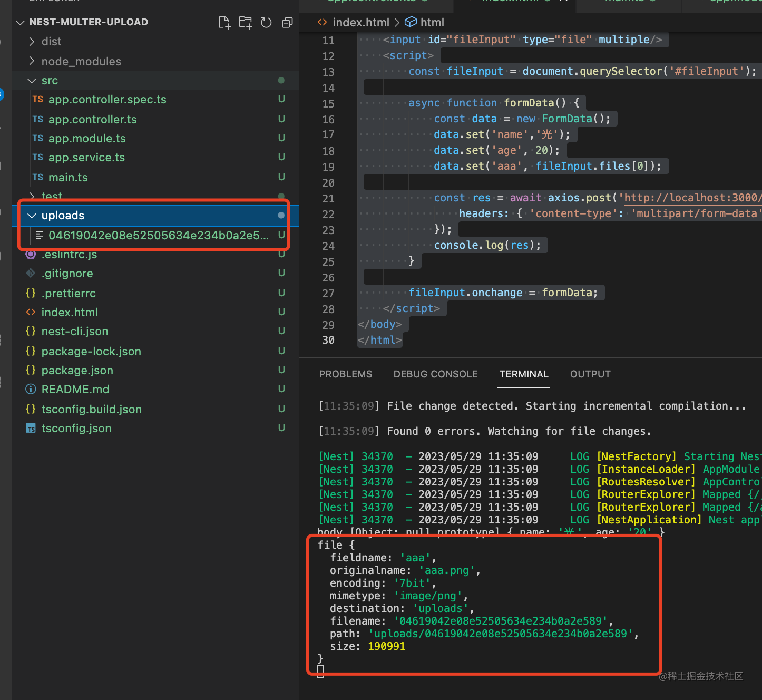Open app.controller.ts via its TS icon
The height and width of the screenshot is (700, 762).
coord(38,120)
